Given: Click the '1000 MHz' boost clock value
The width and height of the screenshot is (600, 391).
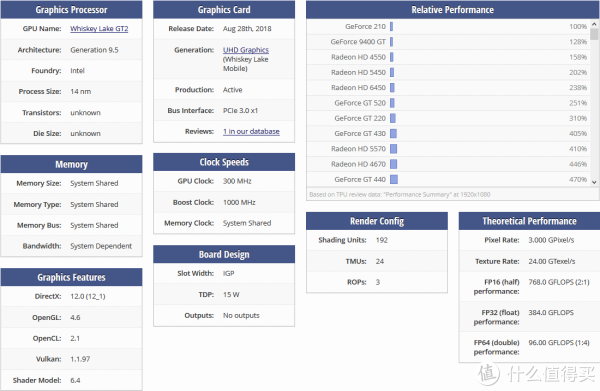Looking at the screenshot, I should pyautogui.click(x=239, y=202).
